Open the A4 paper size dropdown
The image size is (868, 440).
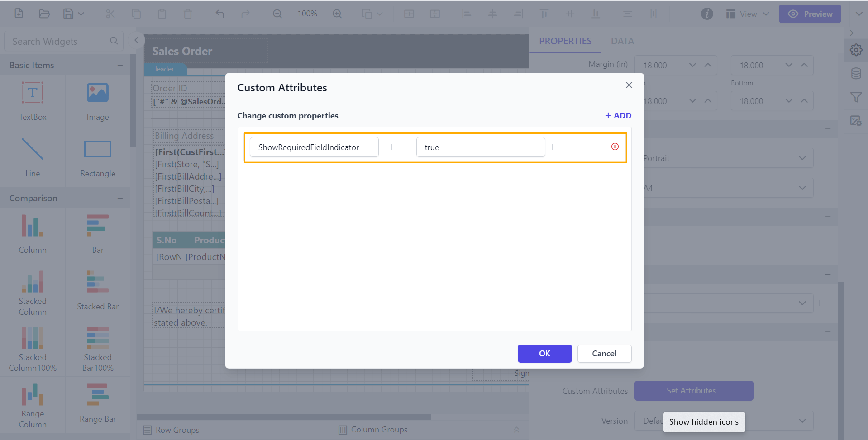pos(801,188)
